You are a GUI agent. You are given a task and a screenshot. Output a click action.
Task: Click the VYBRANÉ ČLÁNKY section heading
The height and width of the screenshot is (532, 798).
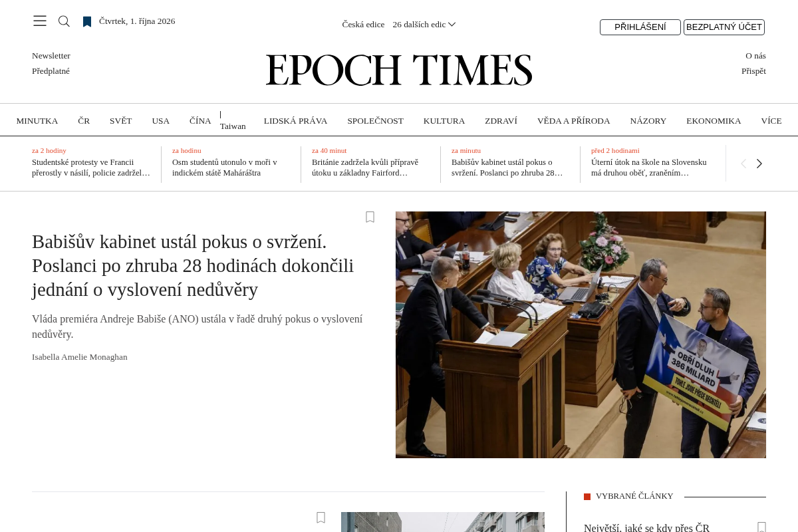point(634,496)
